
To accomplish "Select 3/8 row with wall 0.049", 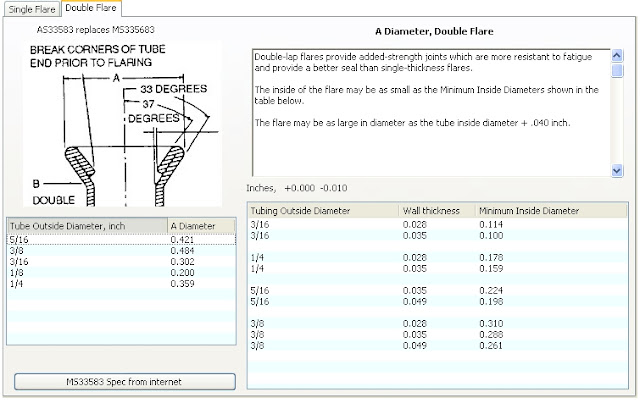I will click(x=438, y=345).
